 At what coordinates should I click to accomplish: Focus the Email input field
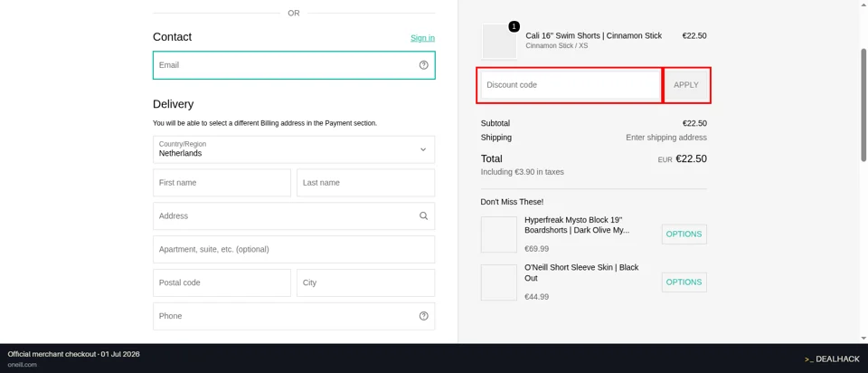click(294, 65)
